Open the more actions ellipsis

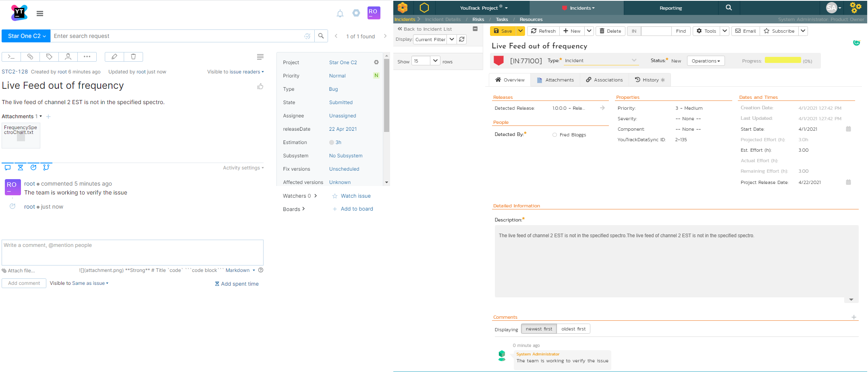coord(87,57)
